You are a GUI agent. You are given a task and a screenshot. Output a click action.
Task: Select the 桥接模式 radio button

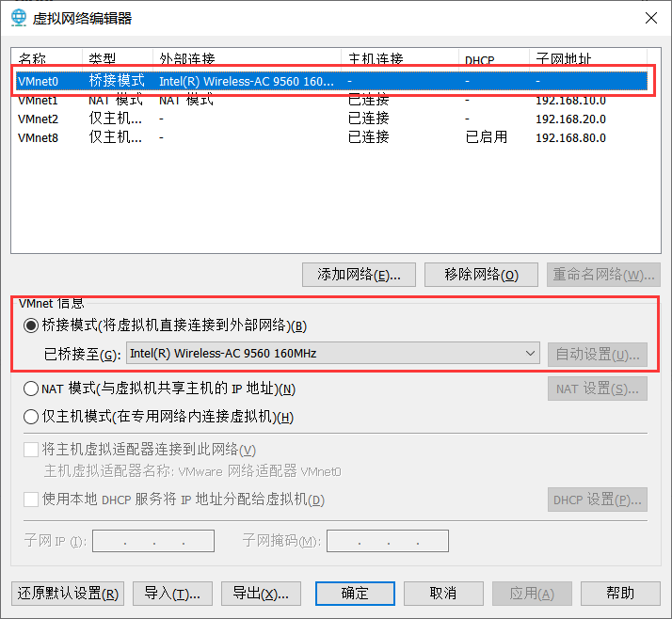(x=31, y=325)
